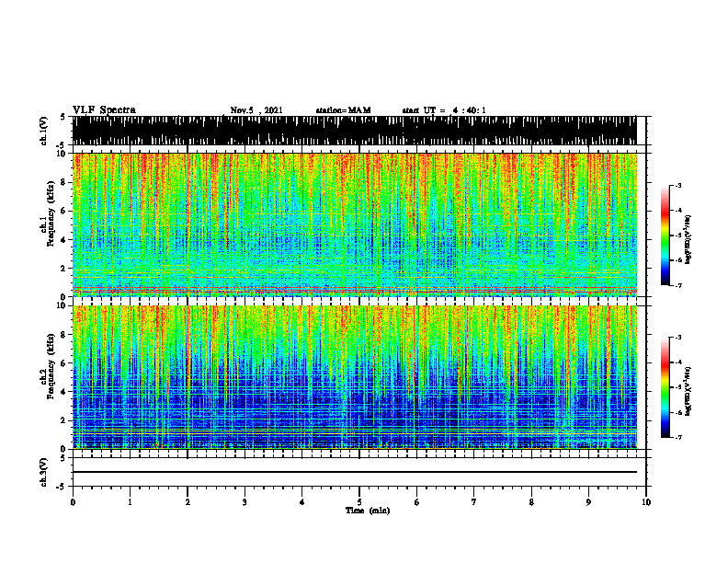Click the -7 value below ch.2 color bar
728x563 pixels.
coord(677,437)
